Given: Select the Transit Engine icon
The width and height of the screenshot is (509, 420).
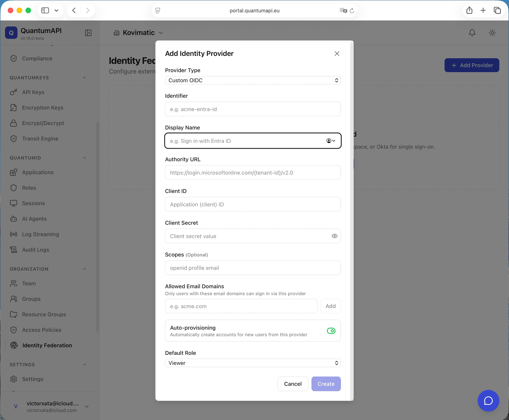Looking at the screenshot, I should click(x=14, y=139).
